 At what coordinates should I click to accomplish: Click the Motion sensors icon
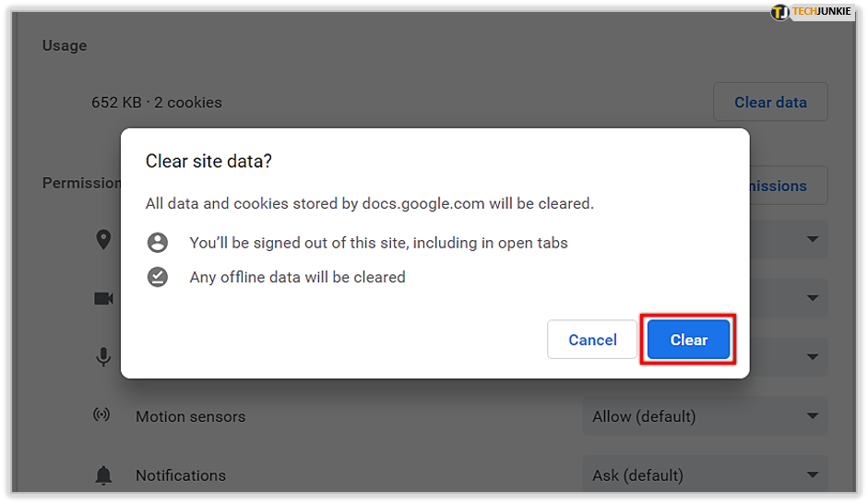click(102, 415)
